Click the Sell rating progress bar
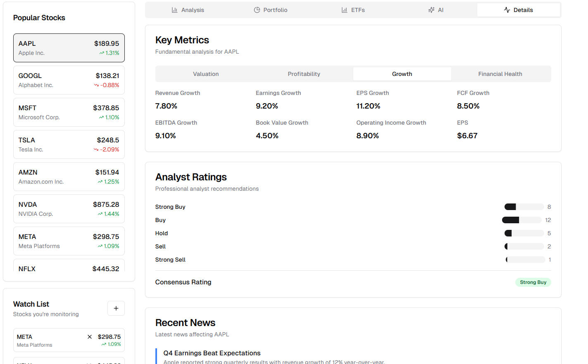588x364 pixels. click(524, 246)
